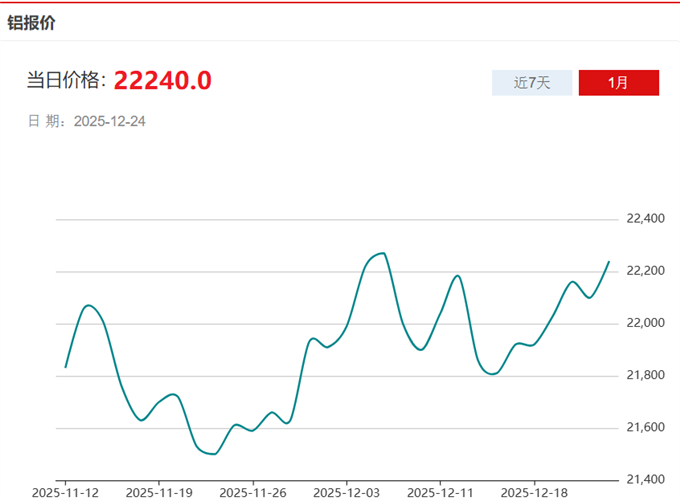Click the price line's lowest trough

213,454
